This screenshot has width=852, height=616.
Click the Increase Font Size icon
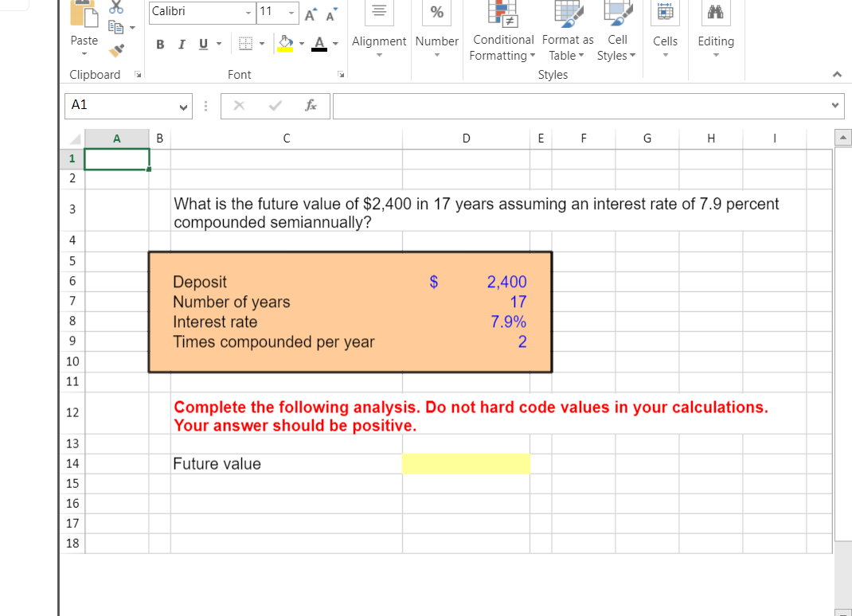pyautogui.click(x=310, y=14)
